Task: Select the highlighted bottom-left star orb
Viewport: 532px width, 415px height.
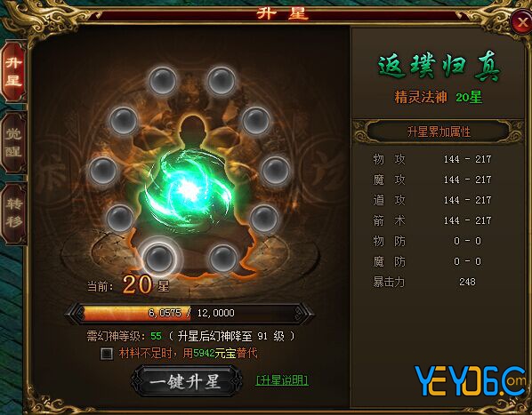Action: [x=158, y=258]
